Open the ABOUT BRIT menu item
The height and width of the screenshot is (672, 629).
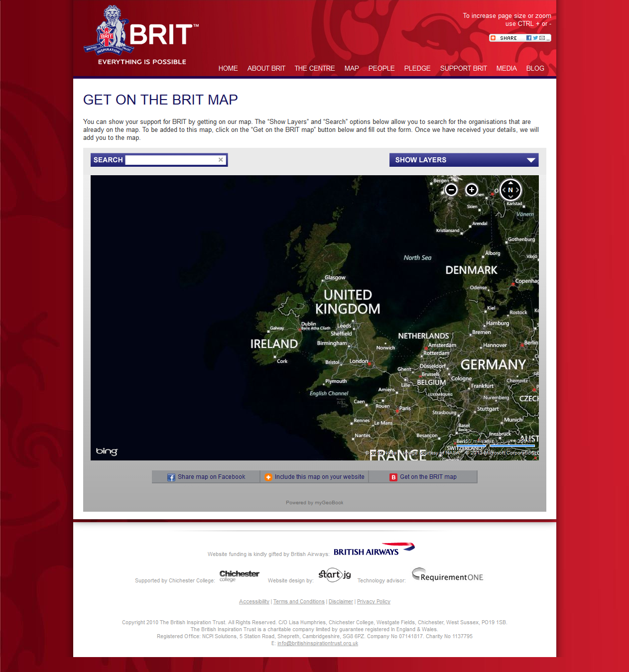click(266, 68)
